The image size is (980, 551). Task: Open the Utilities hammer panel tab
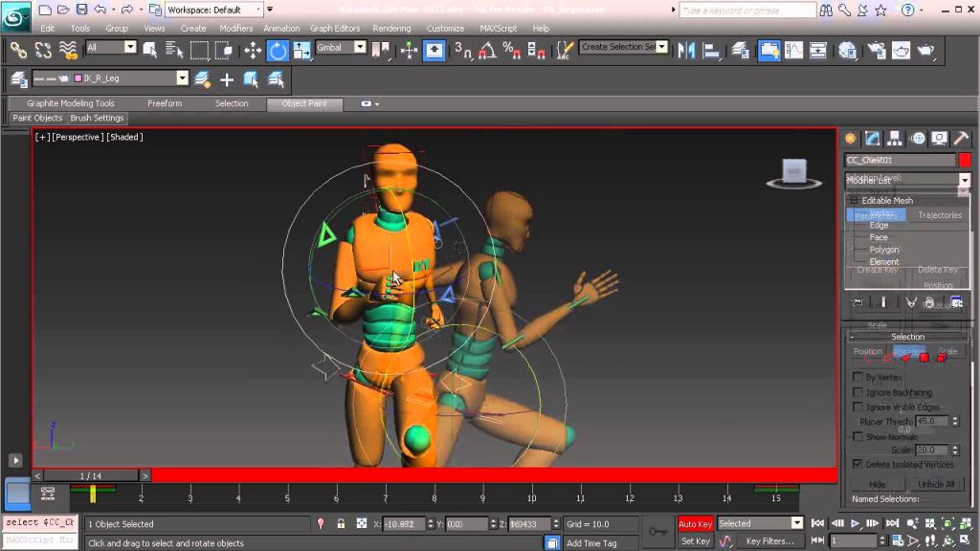[x=961, y=139]
